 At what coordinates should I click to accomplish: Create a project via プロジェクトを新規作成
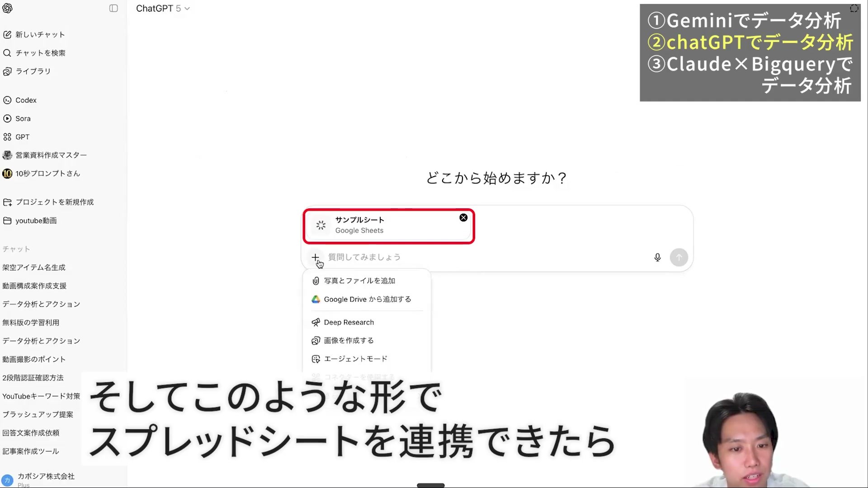coord(55,202)
